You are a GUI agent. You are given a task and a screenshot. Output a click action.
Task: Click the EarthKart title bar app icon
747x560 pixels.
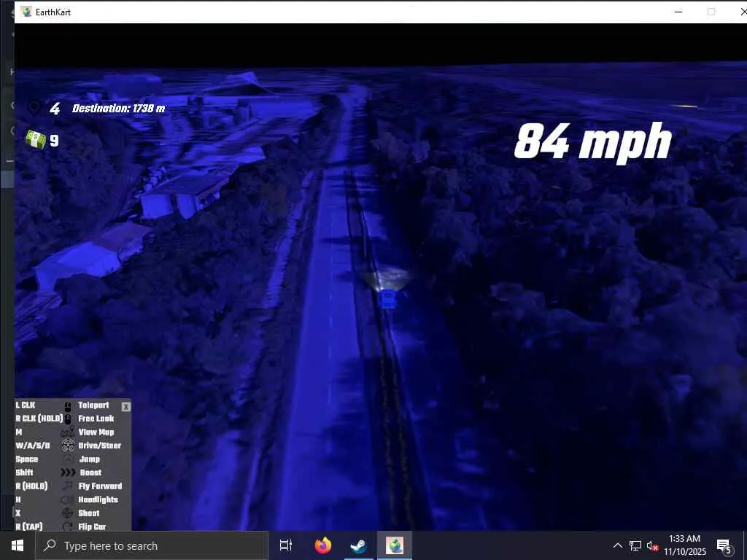point(26,12)
